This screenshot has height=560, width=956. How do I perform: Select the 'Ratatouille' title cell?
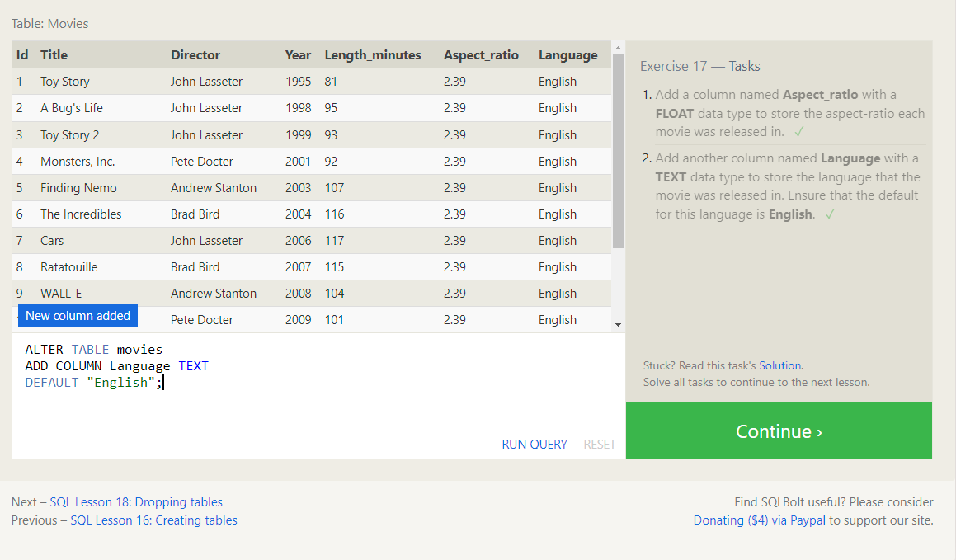[69, 267]
